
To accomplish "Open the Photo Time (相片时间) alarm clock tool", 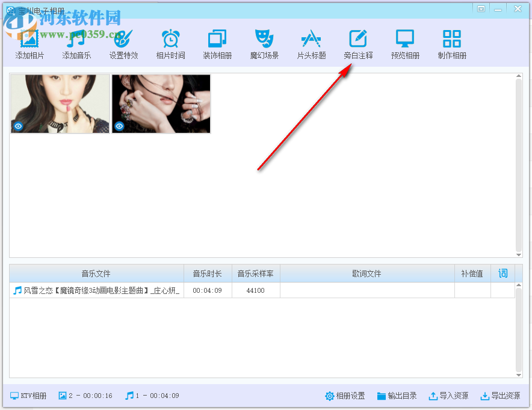I will (170, 44).
